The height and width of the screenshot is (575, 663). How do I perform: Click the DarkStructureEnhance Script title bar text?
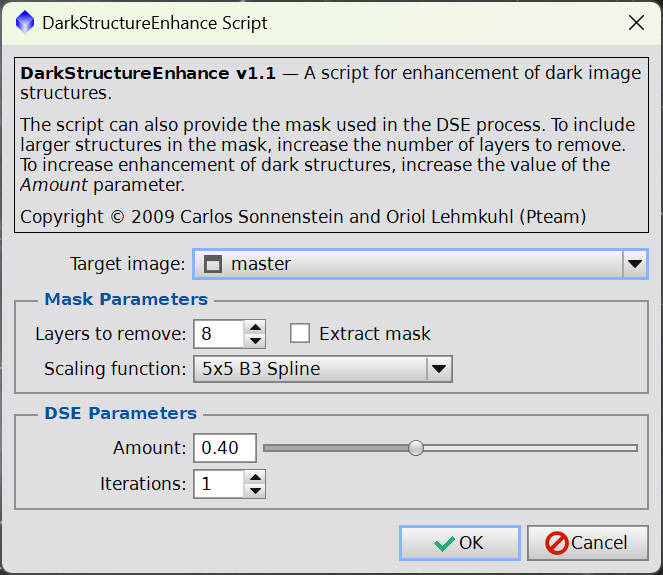tap(155, 22)
